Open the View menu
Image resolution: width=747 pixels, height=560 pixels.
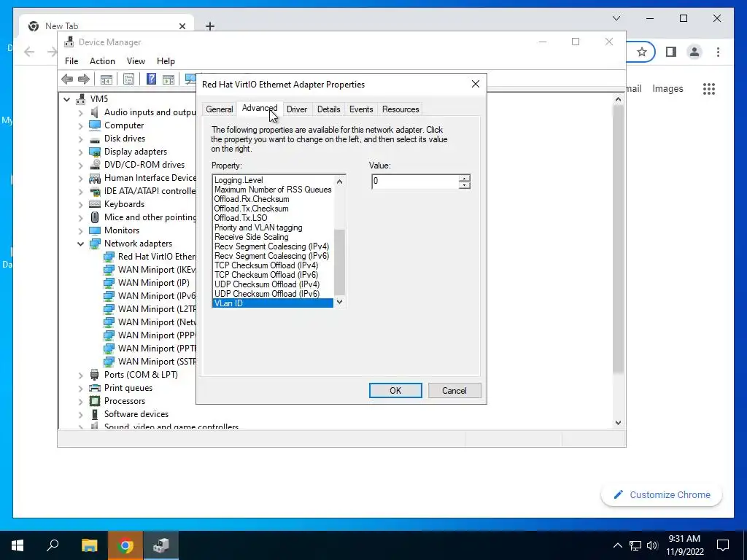pyautogui.click(x=136, y=61)
